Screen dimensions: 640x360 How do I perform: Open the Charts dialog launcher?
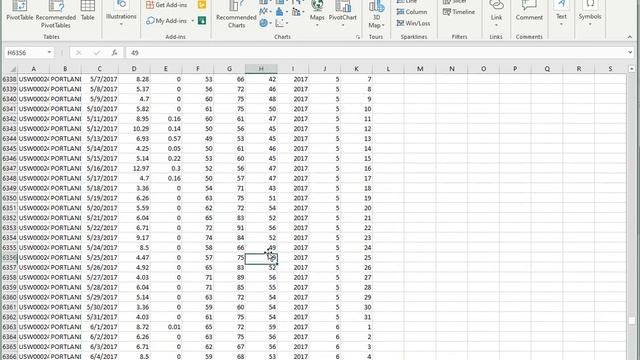358,37
